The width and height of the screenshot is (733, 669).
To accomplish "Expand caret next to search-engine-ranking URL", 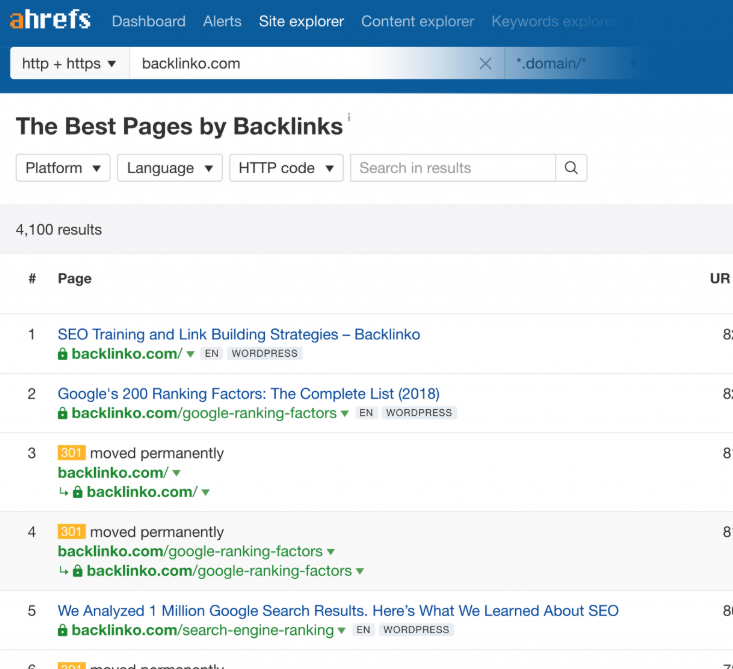I will pyautogui.click(x=341, y=631).
